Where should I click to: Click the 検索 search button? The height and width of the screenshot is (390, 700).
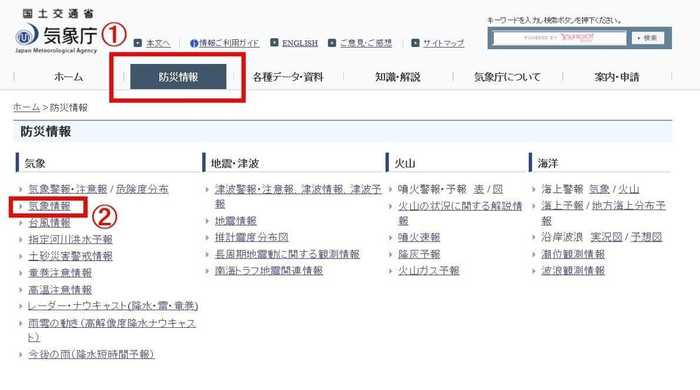tap(648, 38)
